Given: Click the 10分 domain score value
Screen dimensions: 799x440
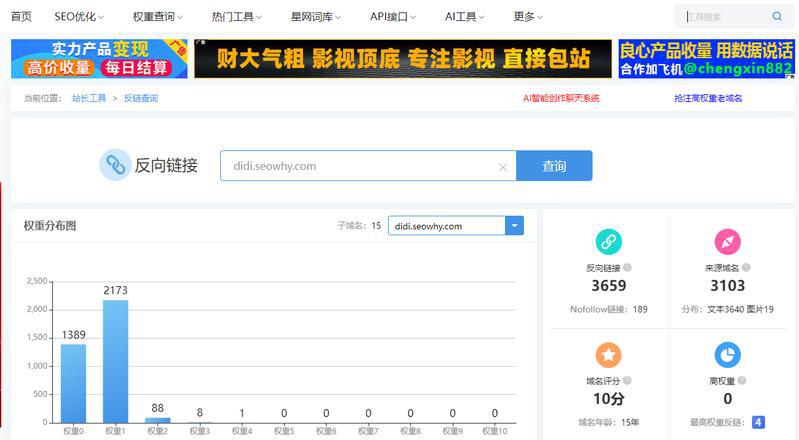Looking at the screenshot, I should point(608,399).
